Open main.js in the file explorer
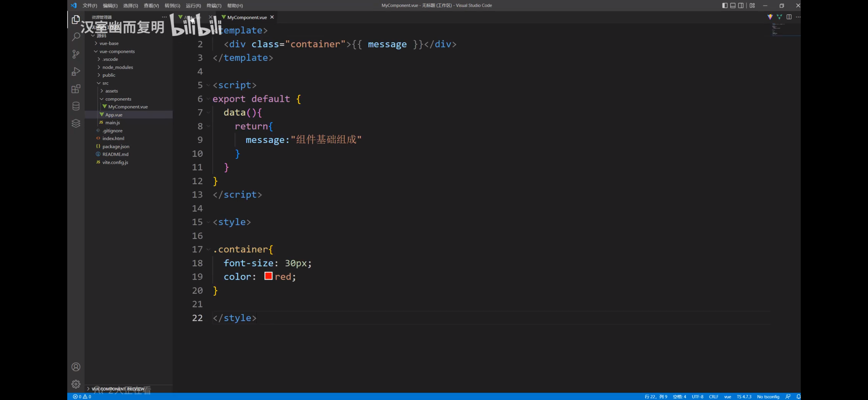 (112, 122)
